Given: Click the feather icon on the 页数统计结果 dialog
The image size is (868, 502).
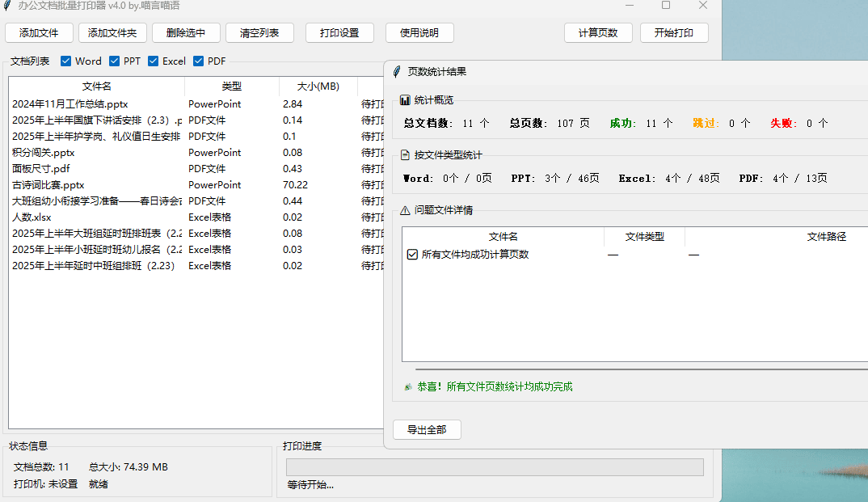Looking at the screenshot, I should 397,71.
